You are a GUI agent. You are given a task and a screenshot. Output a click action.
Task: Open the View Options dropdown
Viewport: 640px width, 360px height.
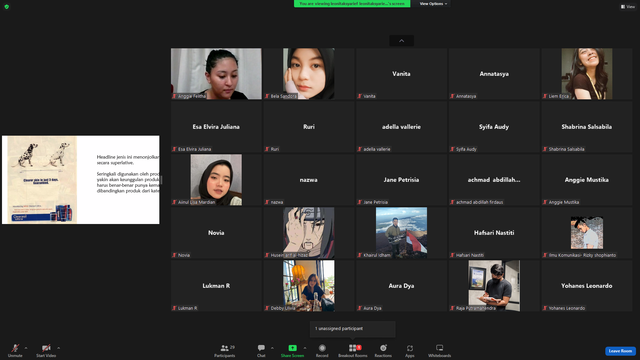433,4
